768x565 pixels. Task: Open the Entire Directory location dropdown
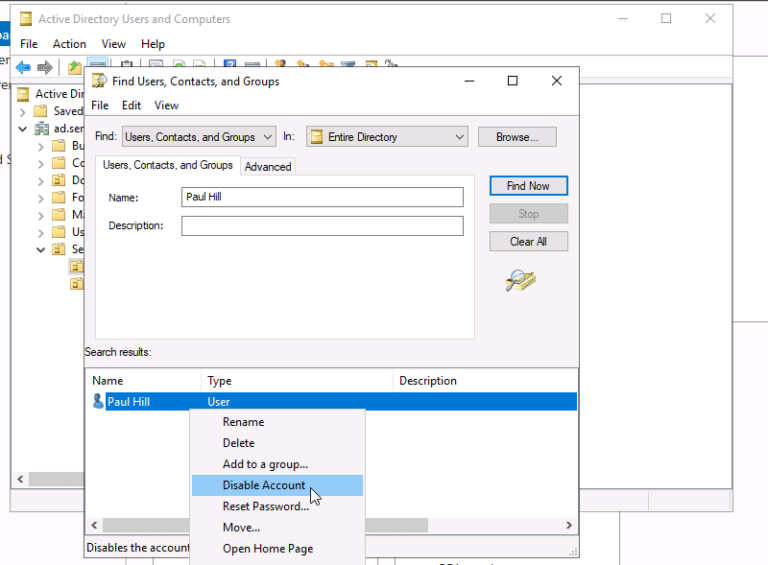click(459, 137)
